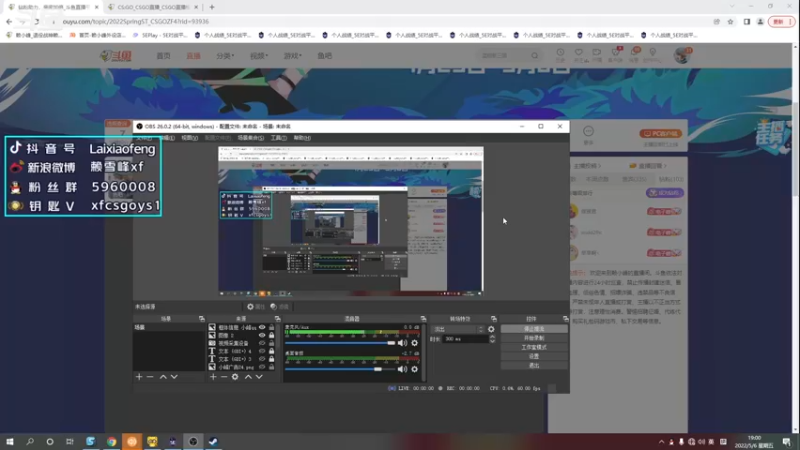Viewport: 800px width, 450px height.
Task: Pop out the audio mixer dock panel
Action: (423, 318)
